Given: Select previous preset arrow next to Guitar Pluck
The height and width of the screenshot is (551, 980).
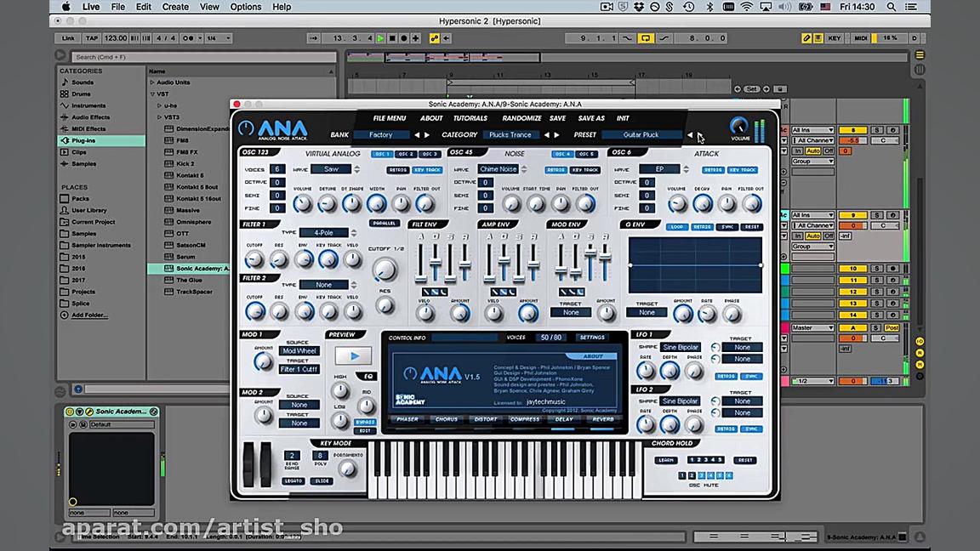Looking at the screenshot, I should 690,134.
